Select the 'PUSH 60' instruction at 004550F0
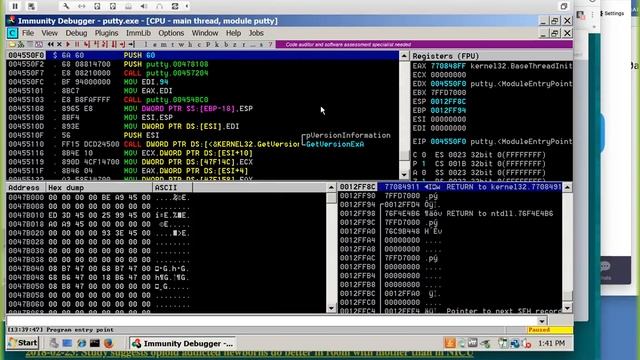This screenshot has width=640, height=360. pyautogui.click(x=202, y=55)
